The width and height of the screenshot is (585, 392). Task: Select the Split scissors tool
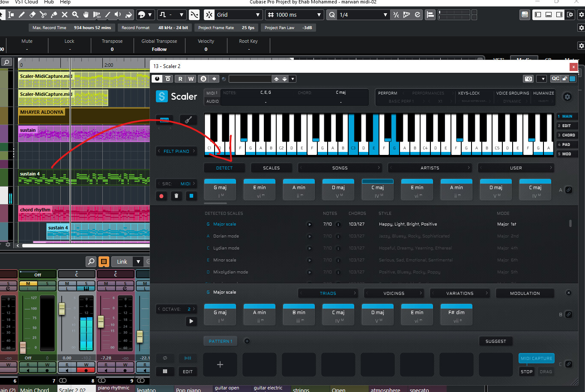43,15
